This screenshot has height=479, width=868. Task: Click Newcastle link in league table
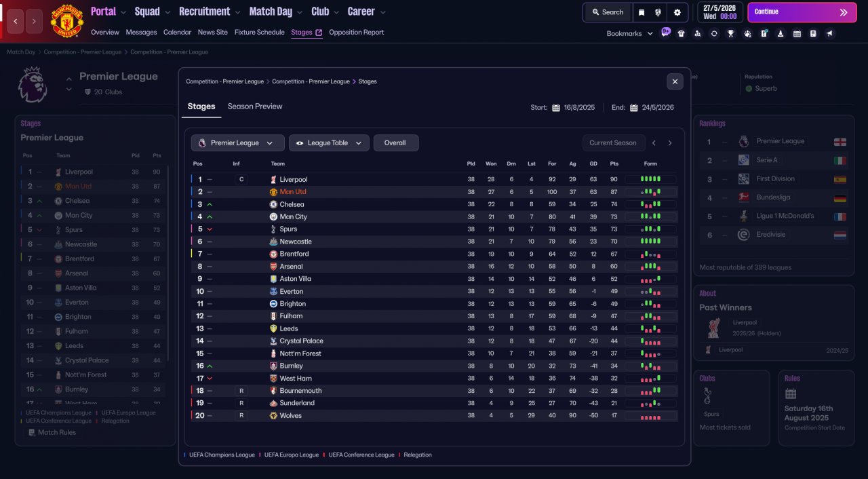[x=296, y=242]
